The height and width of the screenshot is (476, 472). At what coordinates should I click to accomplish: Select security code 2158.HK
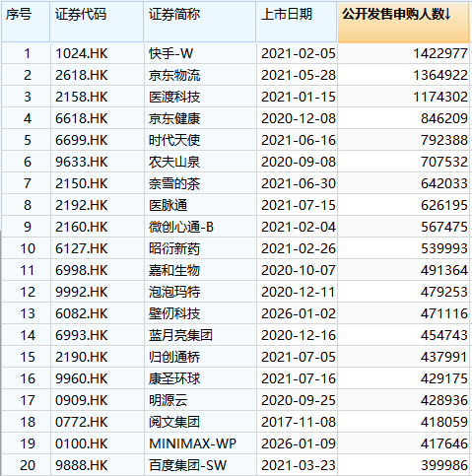(x=98, y=97)
